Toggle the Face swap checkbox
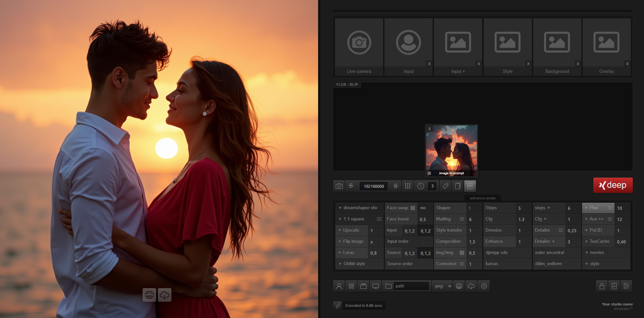This screenshot has width=644, height=318. [x=413, y=208]
